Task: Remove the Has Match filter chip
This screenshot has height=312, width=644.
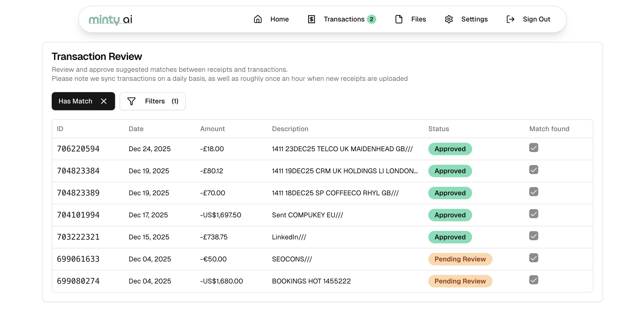Action: 104,101
